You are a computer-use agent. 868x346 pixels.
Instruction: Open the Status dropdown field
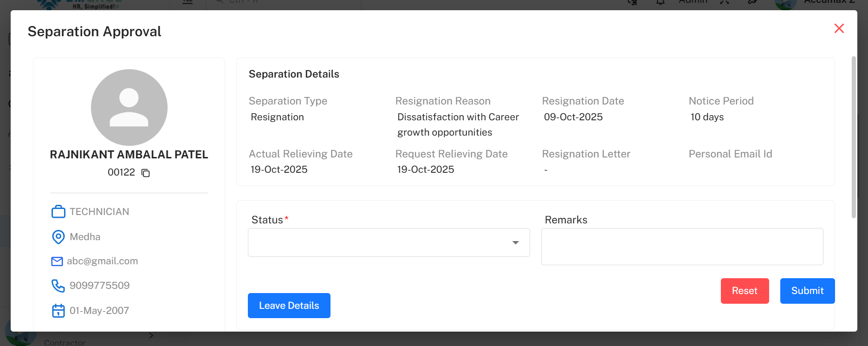pyautogui.click(x=381, y=242)
